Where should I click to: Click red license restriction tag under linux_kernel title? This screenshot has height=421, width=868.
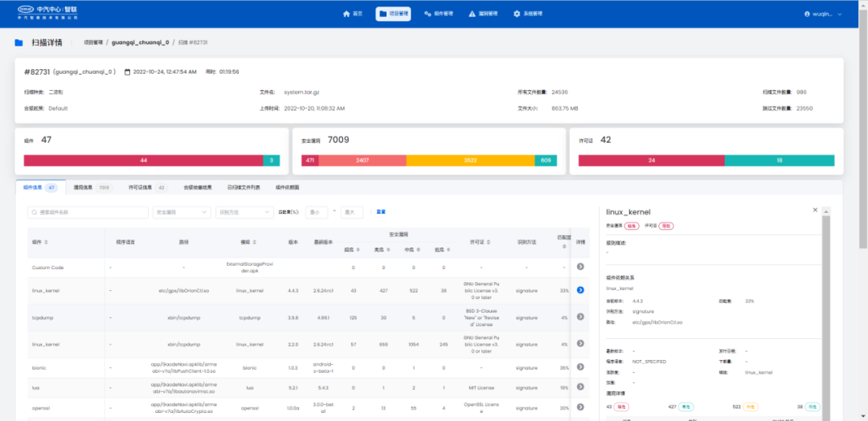coord(667,226)
